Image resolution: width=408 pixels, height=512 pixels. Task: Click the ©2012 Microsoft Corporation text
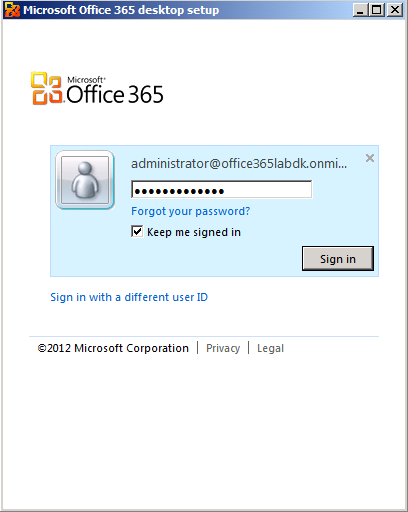point(113,348)
